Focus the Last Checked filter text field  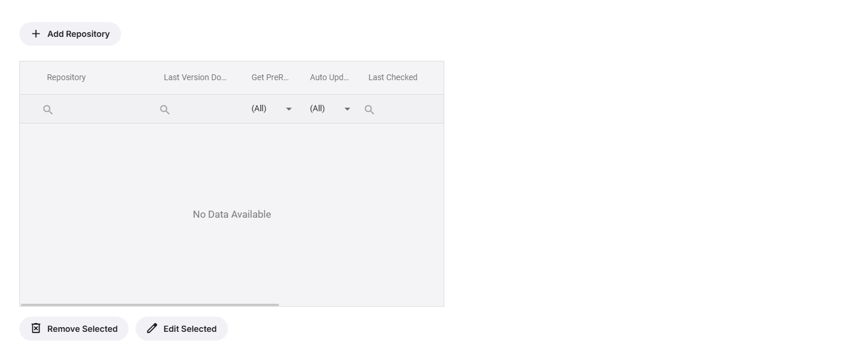(406, 109)
